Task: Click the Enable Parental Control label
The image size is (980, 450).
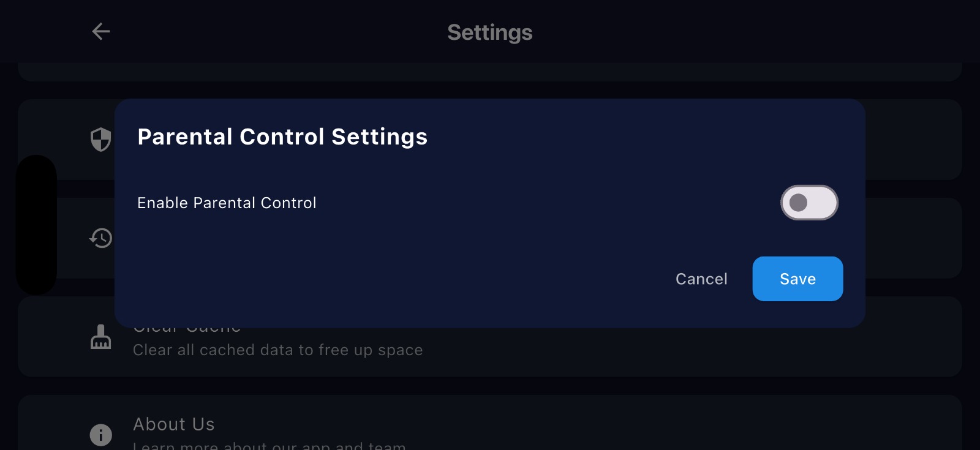Action: point(227,203)
